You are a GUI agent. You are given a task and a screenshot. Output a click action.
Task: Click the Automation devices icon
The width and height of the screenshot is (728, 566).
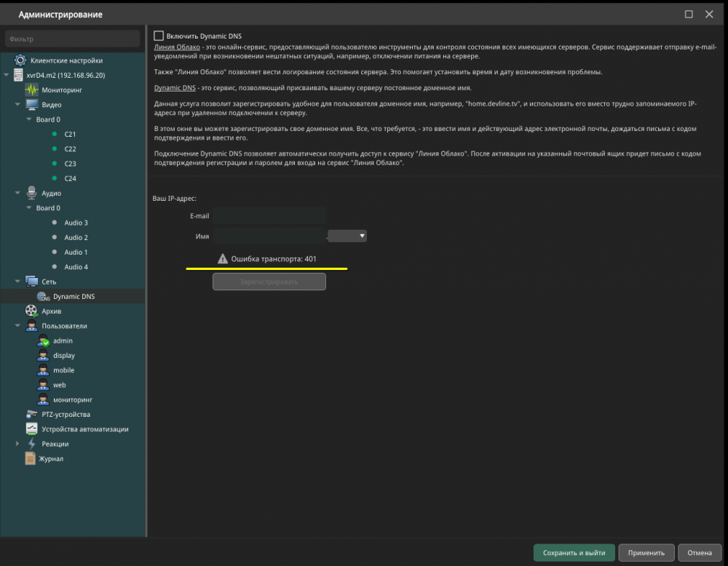tap(32, 429)
